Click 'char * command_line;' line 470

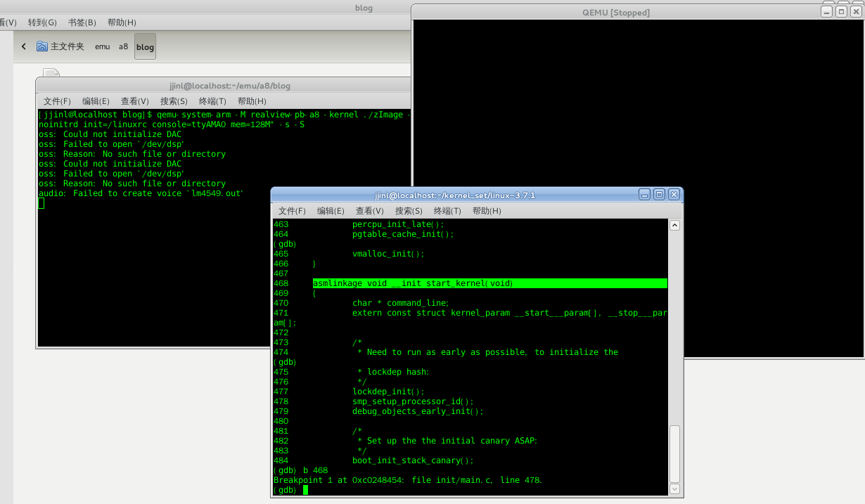400,303
